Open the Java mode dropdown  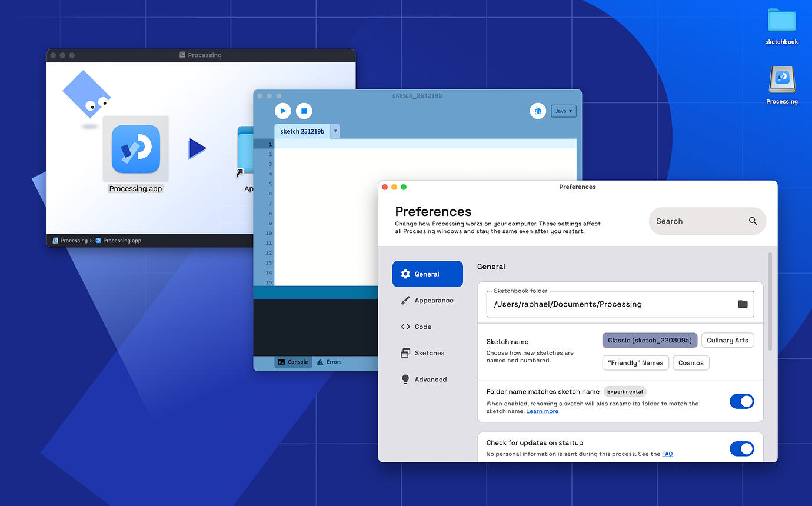pyautogui.click(x=563, y=111)
